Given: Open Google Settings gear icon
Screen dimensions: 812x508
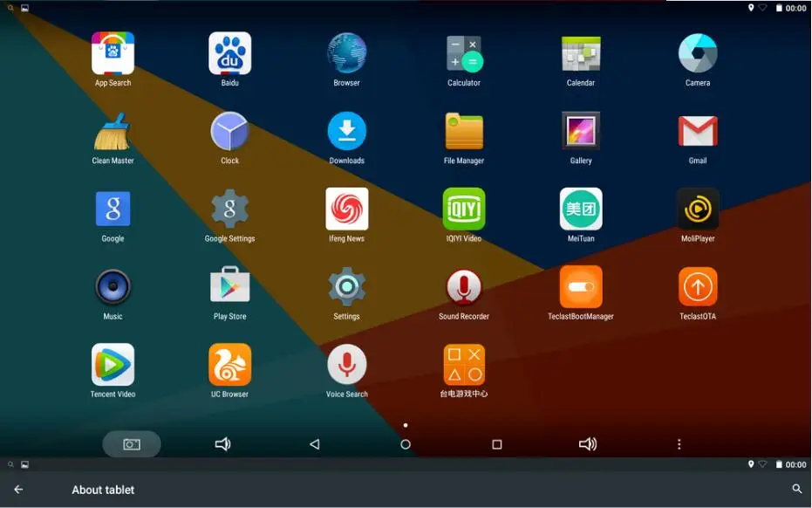Looking at the screenshot, I should pyautogui.click(x=230, y=209).
